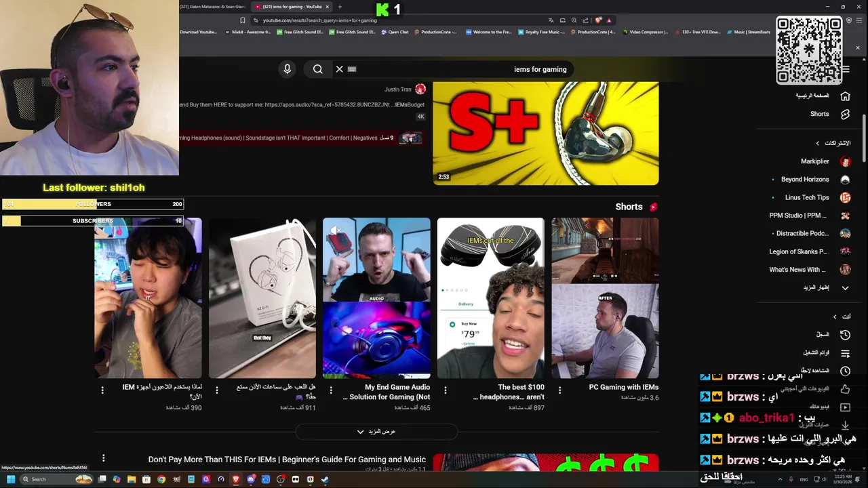
Task: Open options for 'The best $100 headphones' short
Action: click(446, 390)
